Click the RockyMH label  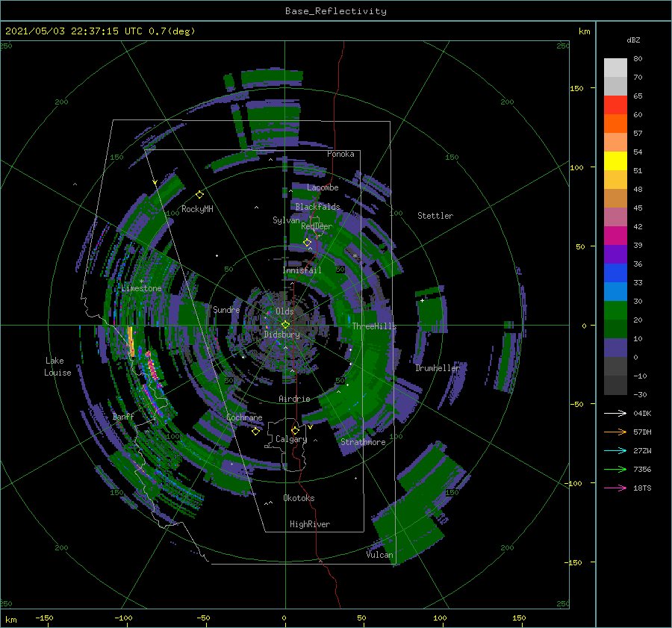[x=197, y=209]
